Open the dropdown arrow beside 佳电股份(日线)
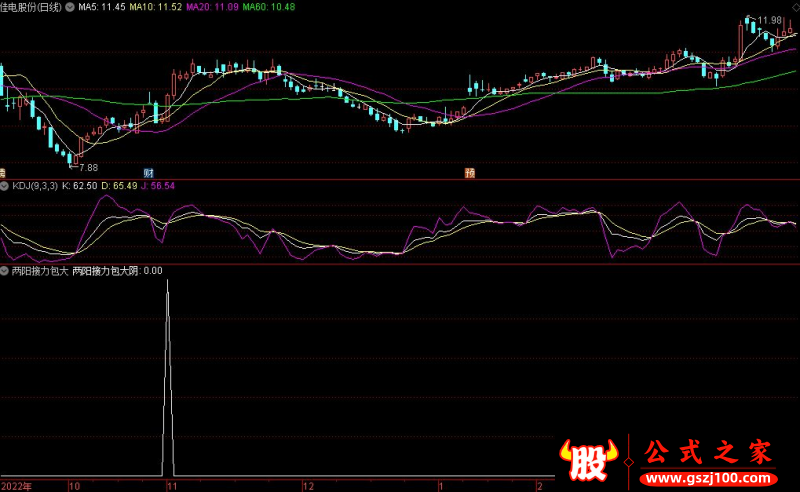This screenshot has height=492, width=800. coord(68,6)
